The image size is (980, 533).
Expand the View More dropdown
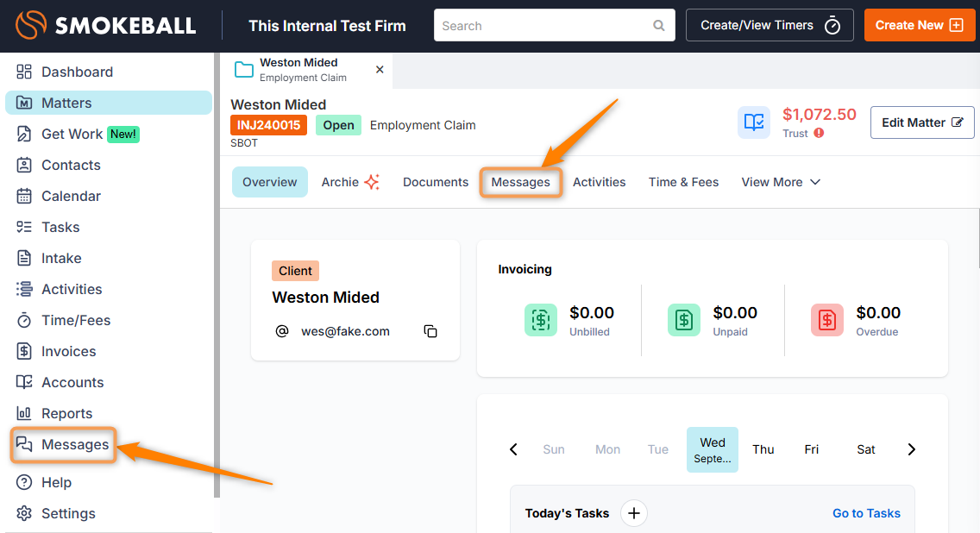[781, 182]
